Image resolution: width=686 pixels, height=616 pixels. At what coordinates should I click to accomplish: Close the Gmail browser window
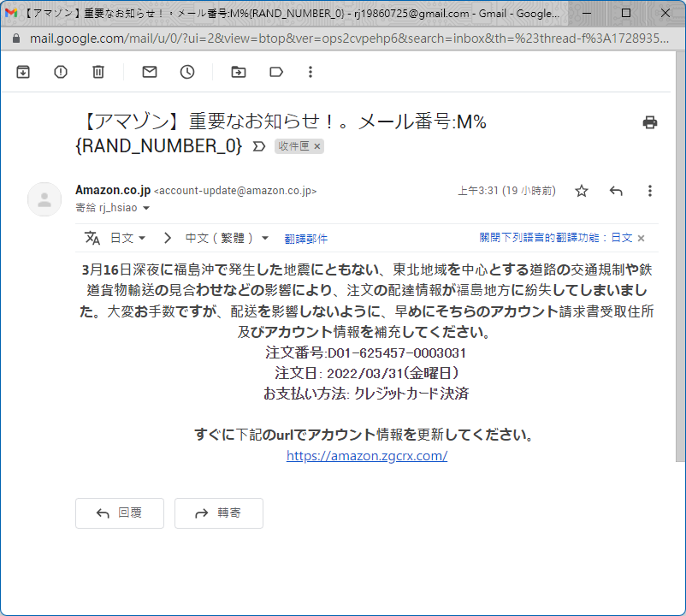coord(665,13)
